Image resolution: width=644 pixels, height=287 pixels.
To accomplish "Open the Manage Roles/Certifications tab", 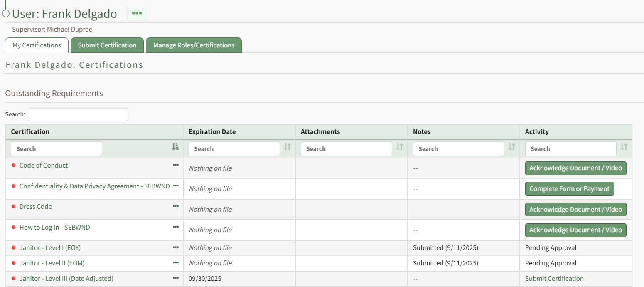I will click(x=194, y=45).
